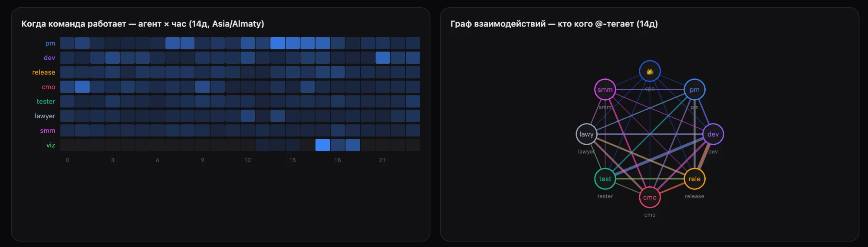
Task: Click hour axis label 6
Action: [x=158, y=160]
